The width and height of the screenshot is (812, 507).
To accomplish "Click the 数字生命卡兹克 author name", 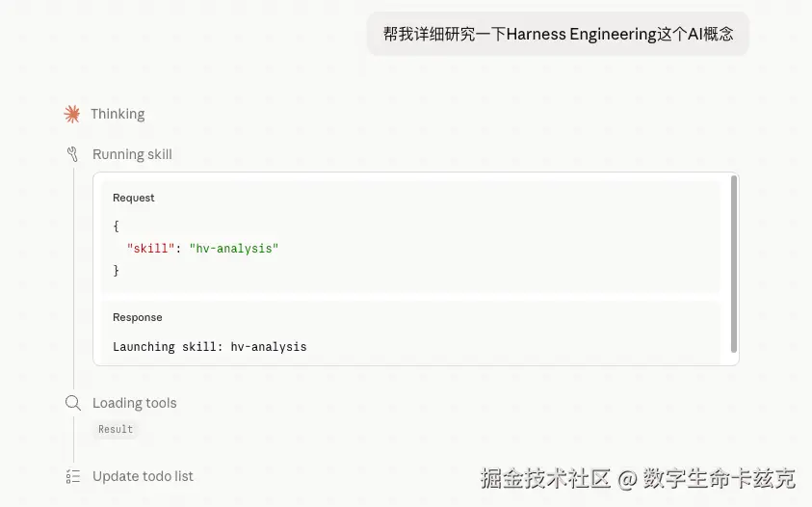I will [719, 479].
